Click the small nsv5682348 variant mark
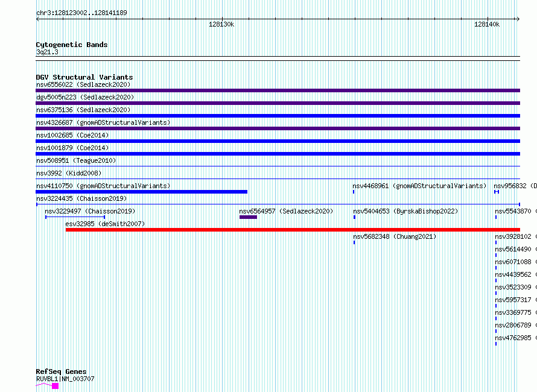Viewport: 537px width, 392px height. coord(354,242)
